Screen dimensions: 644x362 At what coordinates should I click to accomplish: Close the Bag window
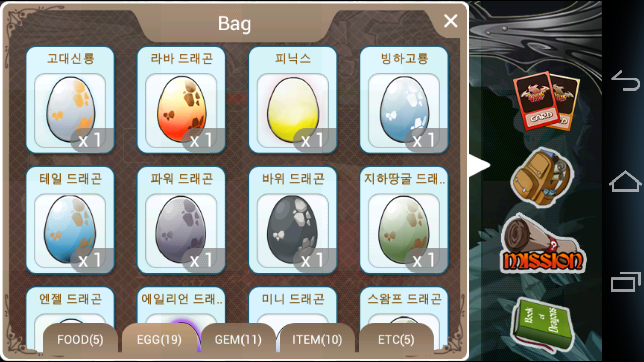pyautogui.click(x=451, y=21)
